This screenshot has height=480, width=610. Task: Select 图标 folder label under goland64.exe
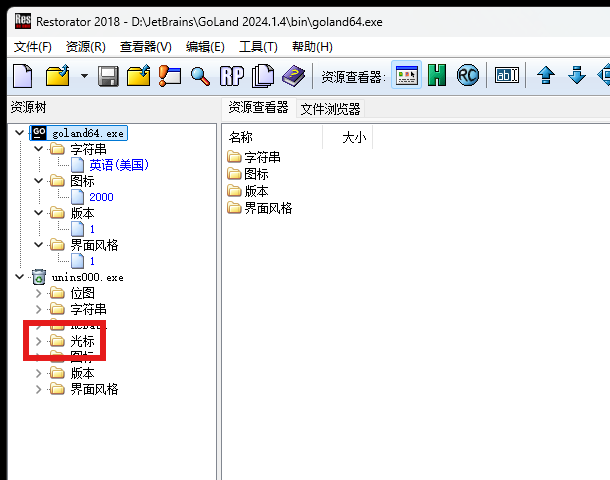[x=82, y=181]
